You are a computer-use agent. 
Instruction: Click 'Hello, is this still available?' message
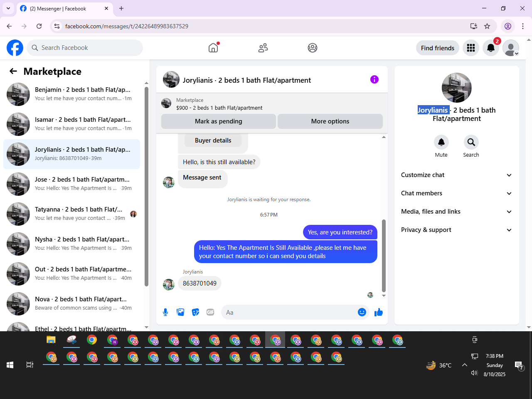(219, 162)
